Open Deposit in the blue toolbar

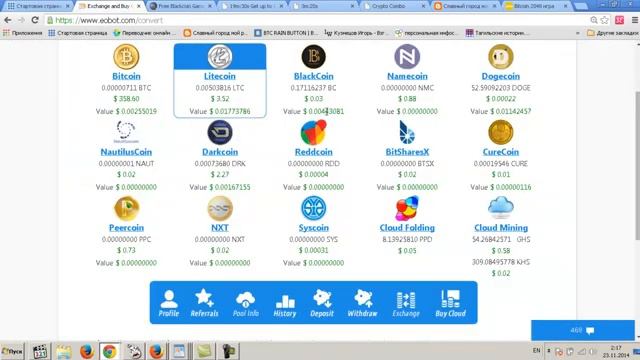(322, 304)
